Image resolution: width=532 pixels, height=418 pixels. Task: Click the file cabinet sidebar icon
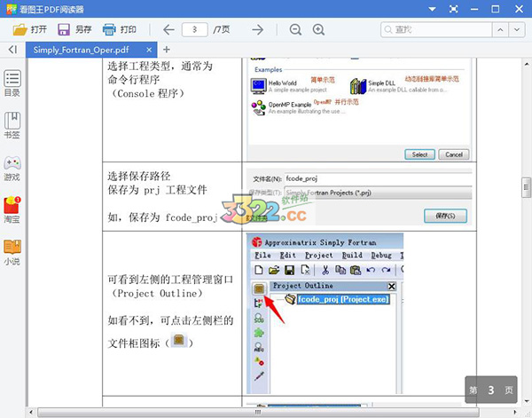click(259, 288)
